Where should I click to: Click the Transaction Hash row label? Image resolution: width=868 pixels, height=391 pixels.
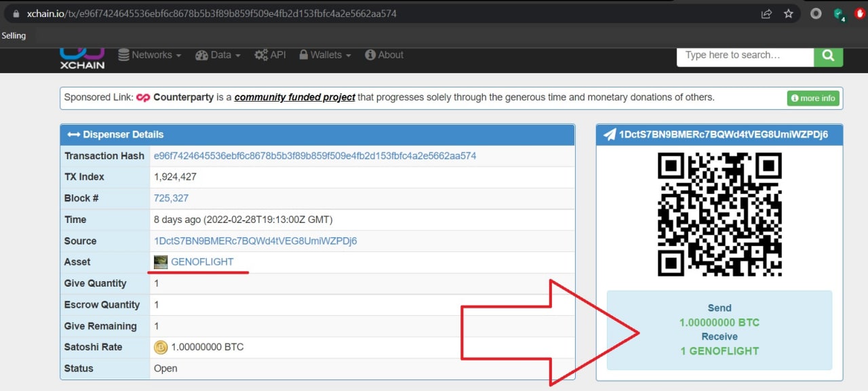[104, 156]
